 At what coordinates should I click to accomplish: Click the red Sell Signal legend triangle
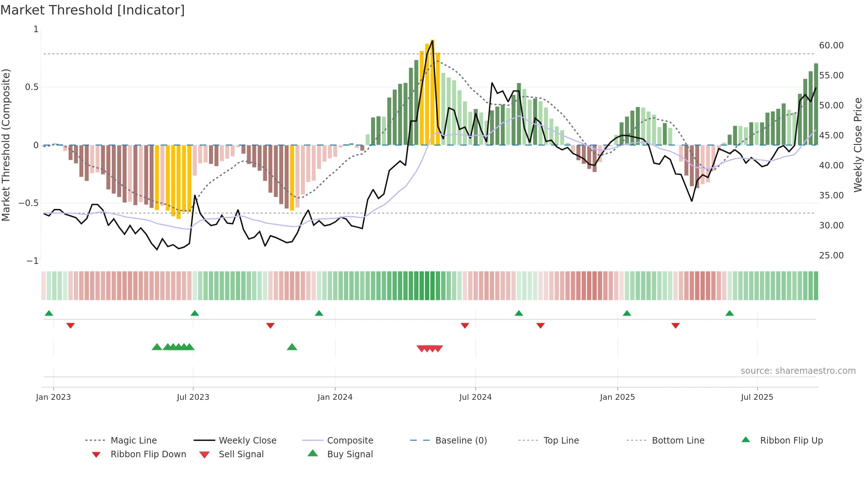204,455
